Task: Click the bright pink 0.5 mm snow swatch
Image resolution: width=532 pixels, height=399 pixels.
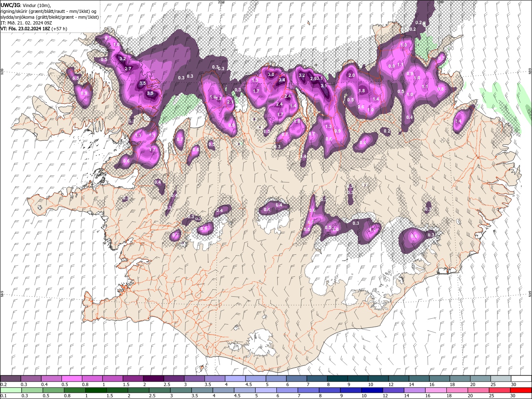Action: click(x=71, y=378)
